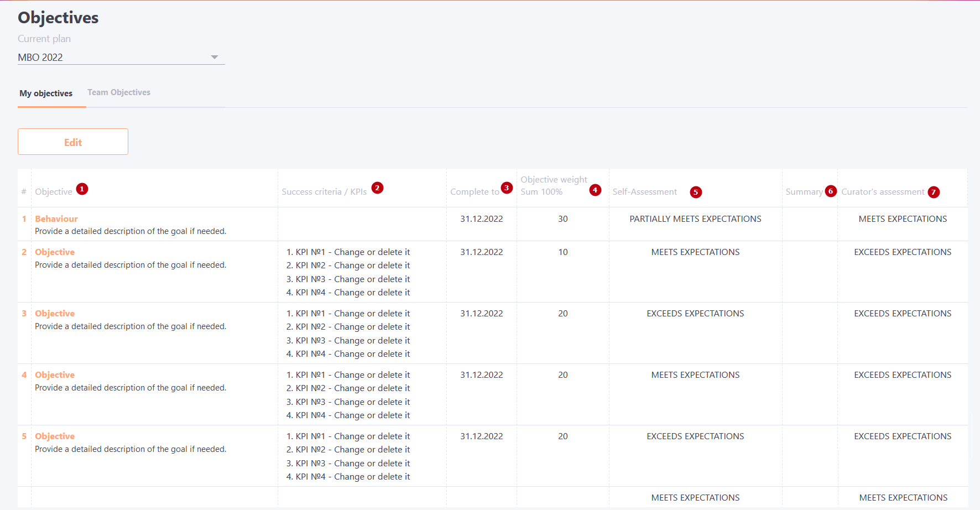980x510 pixels.
Task: Select self-assessment EXCEEDS EXPECTATIONS in row 5
Action: point(695,436)
